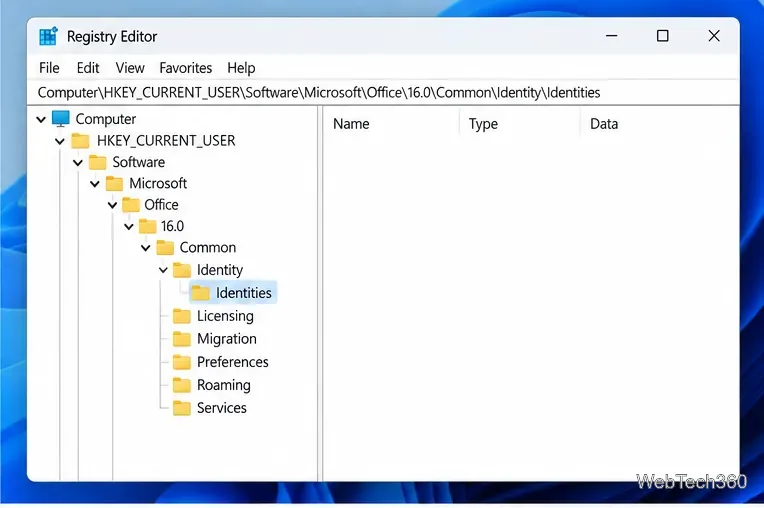Viewport: 764px width, 508px height.
Task: Click the Common folder icon
Action: (165, 248)
